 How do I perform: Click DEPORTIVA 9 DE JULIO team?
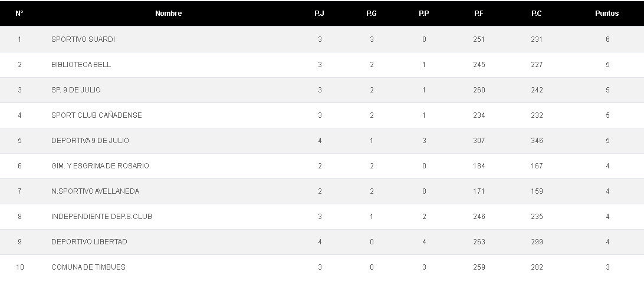pyautogui.click(x=90, y=141)
